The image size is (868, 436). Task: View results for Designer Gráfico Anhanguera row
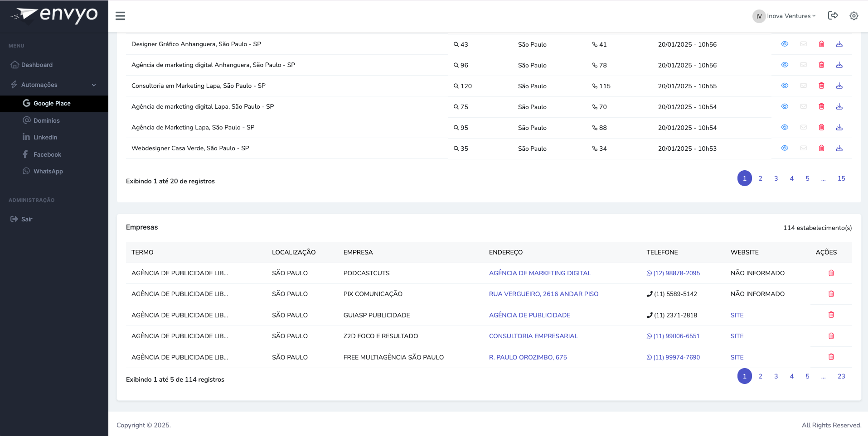tap(785, 44)
